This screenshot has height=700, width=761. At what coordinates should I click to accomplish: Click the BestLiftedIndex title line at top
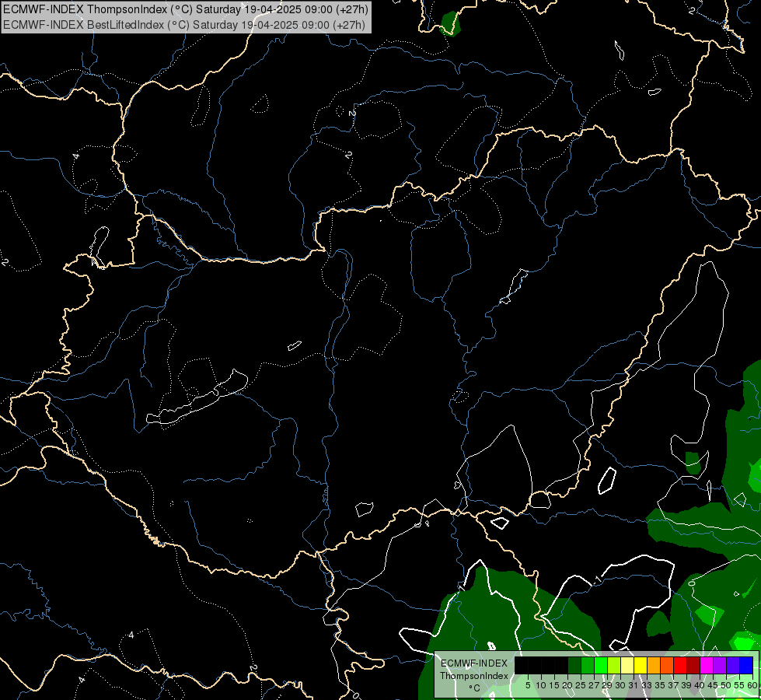tap(184, 25)
